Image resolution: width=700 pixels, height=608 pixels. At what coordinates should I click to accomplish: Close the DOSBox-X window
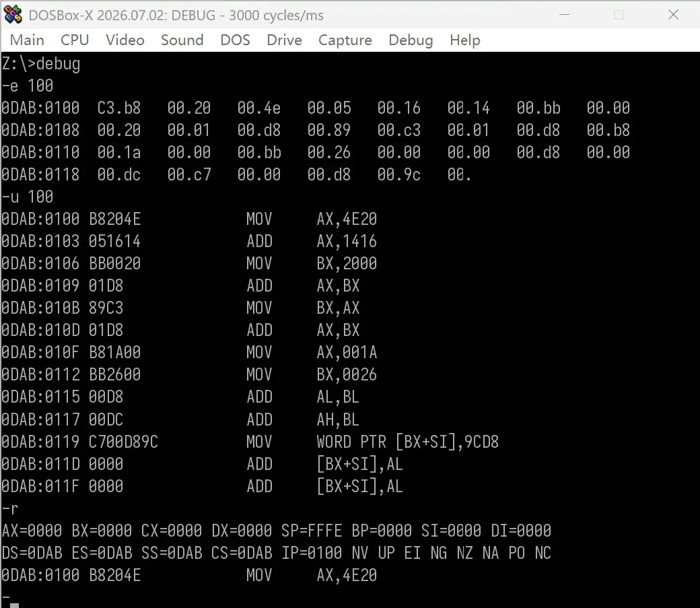pos(673,15)
